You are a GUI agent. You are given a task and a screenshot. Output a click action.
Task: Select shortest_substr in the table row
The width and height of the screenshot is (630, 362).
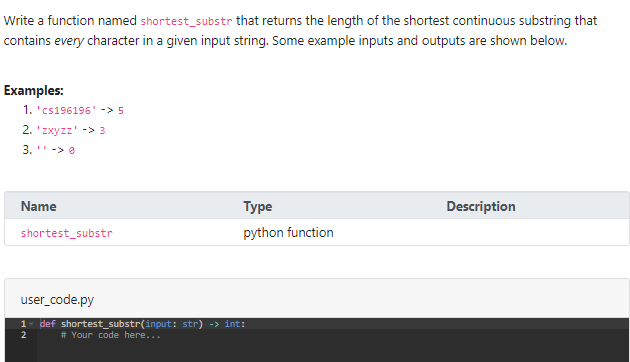pos(67,233)
